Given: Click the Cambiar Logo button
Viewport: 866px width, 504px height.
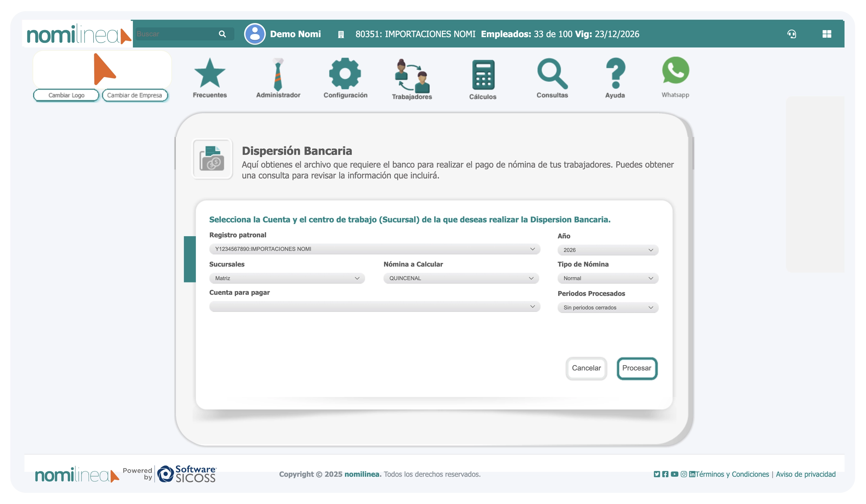Looking at the screenshot, I should click(x=66, y=95).
